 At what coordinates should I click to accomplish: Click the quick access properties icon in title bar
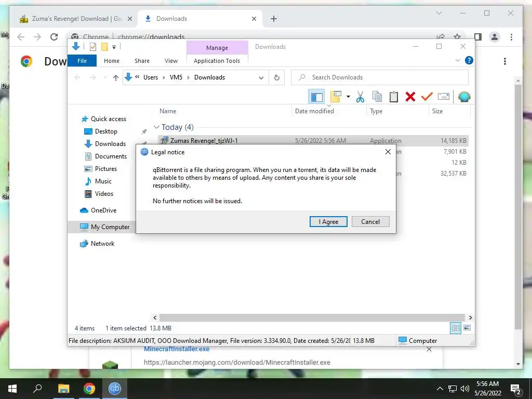(x=92, y=47)
